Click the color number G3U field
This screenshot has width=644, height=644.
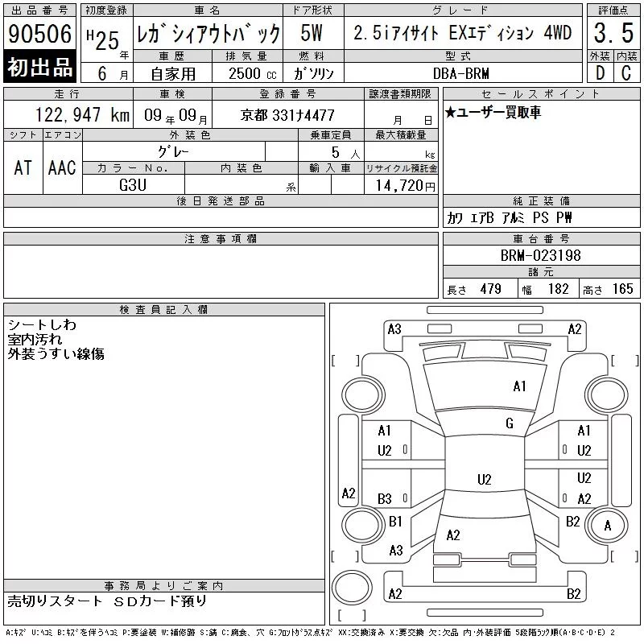coord(133,185)
